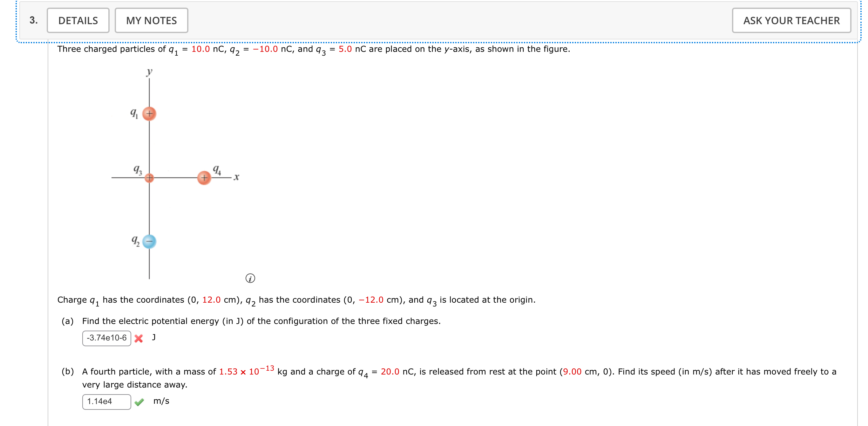This screenshot has width=868, height=426.
Task: Click the red −10.0 value for q2
Action: click(x=265, y=49)
